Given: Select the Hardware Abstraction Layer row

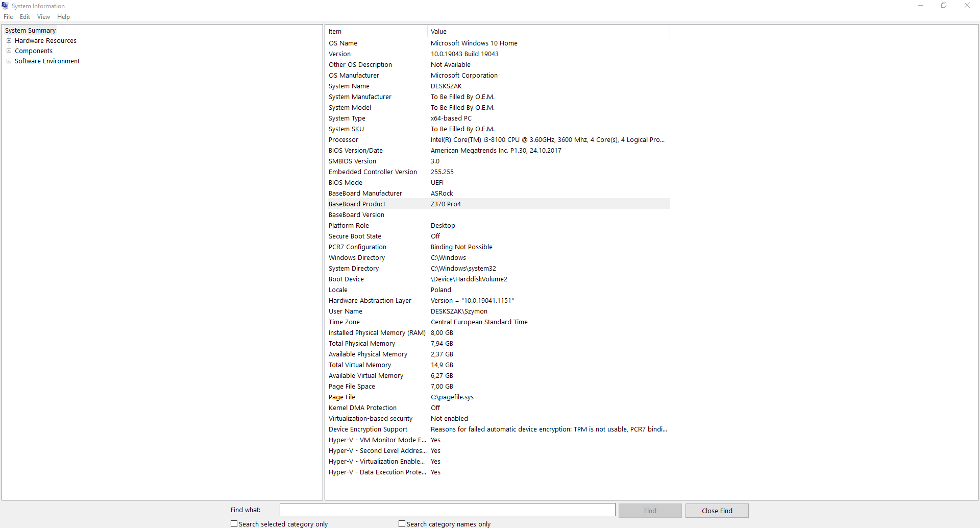Looking at the screenshot, I should tap(498, 301).
